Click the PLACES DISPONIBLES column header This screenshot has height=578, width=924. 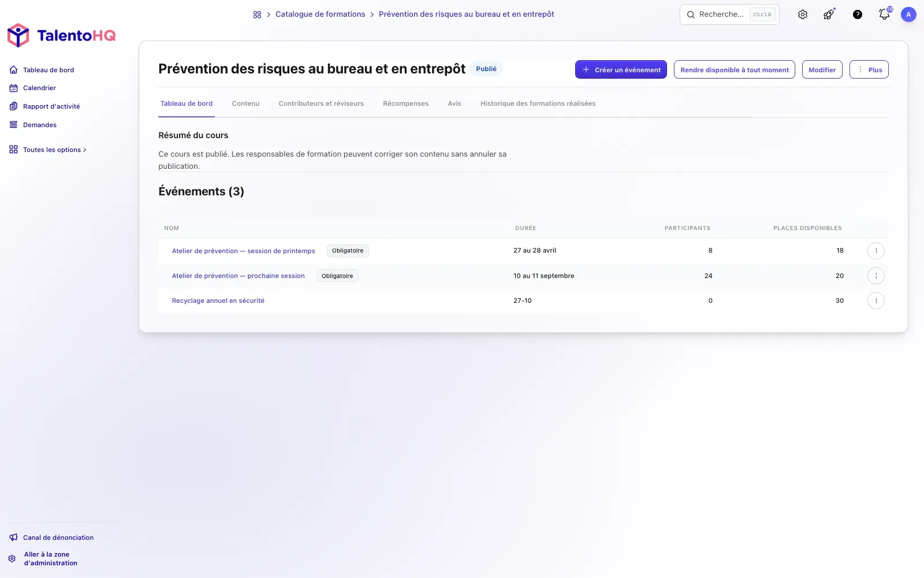(807, 228)
